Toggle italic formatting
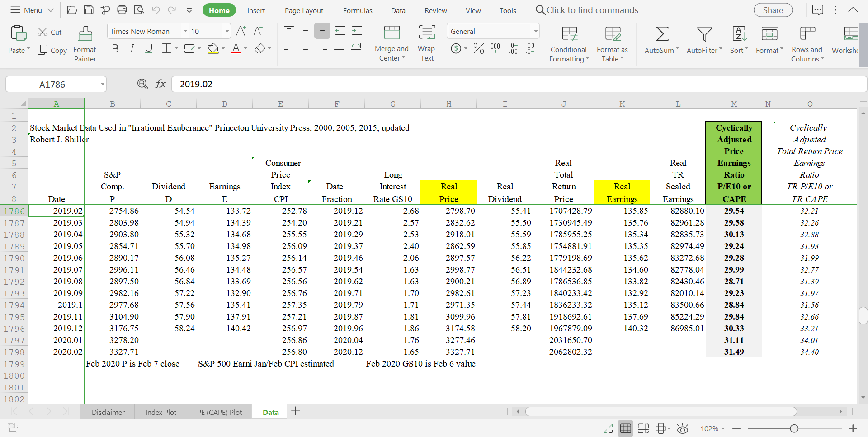868x437 pixels. (132, 48)
